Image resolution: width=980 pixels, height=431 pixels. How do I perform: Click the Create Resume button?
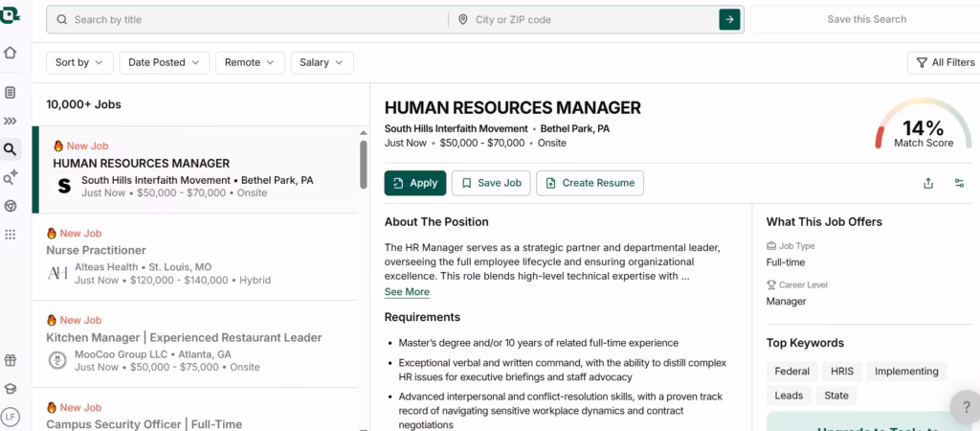[x=590, y=183]
